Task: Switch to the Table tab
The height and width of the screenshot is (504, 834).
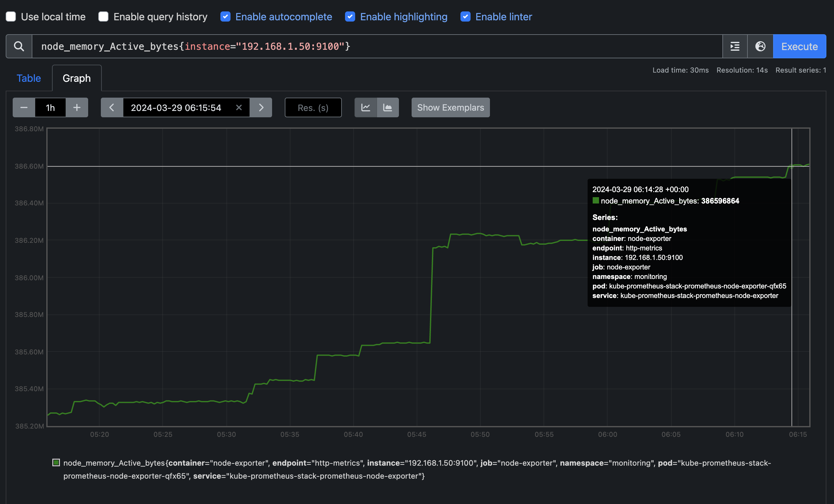Action: tap(29, 78)
